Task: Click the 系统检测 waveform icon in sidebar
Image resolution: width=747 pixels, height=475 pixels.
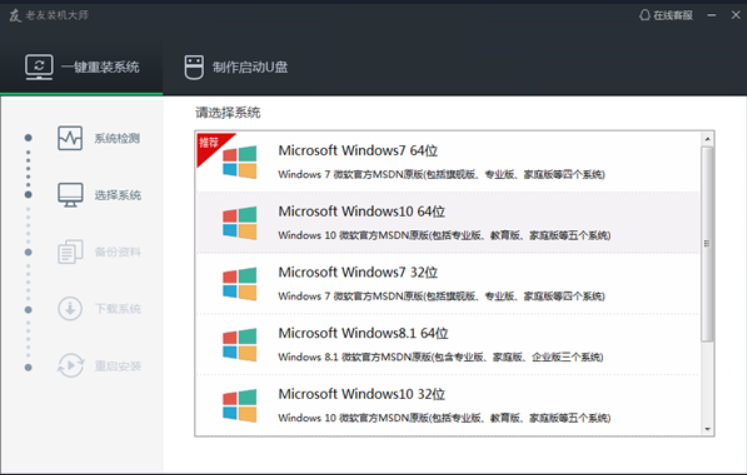Action: 70,138
